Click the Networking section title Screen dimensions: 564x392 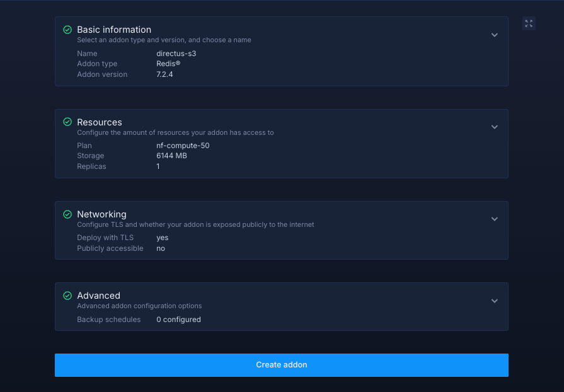coord(101,214)
